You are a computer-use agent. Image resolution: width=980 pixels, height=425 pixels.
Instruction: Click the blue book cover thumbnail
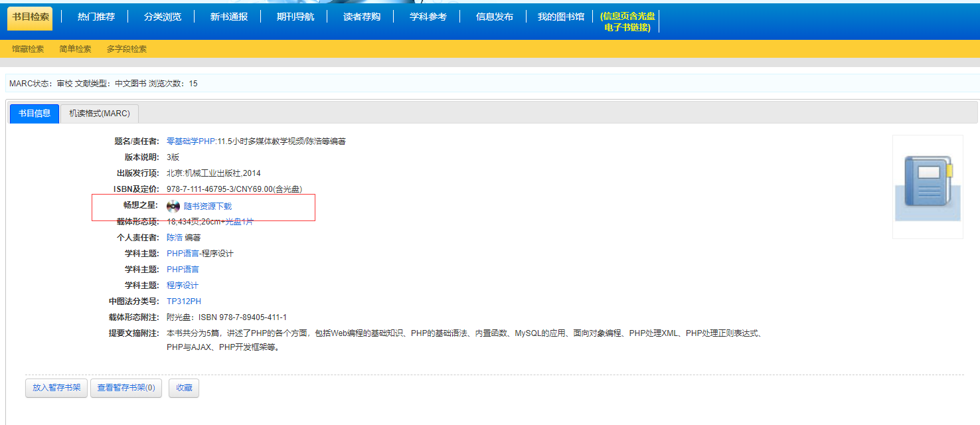click(x=927, y=187)
